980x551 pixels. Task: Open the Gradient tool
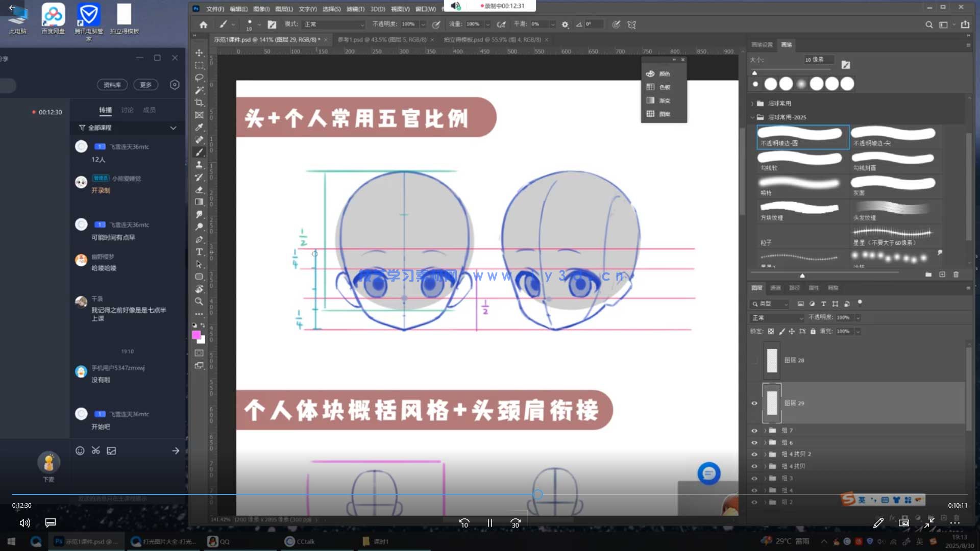point(199,202)
